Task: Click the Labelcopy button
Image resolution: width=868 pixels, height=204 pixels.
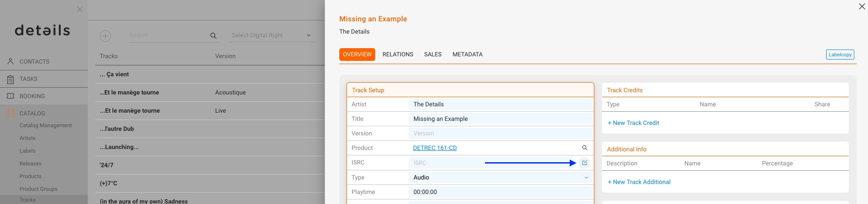Action: coord(840,55)
